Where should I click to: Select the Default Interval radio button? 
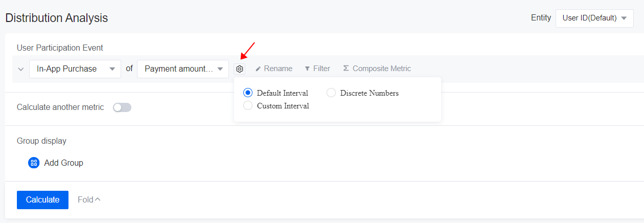pyautogui.click(x=248, y=93)
